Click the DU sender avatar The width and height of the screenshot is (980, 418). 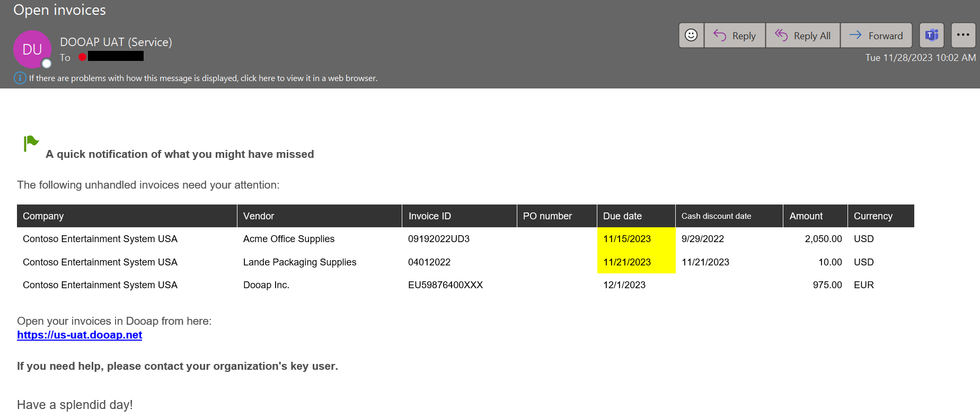click(x=32, y=49)
